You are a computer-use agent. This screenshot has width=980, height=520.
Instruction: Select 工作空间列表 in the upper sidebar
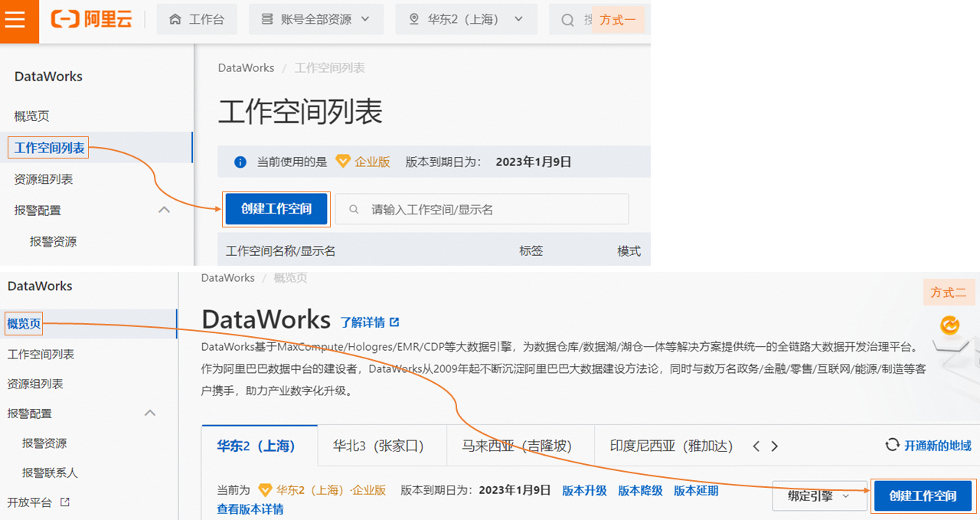49,148
